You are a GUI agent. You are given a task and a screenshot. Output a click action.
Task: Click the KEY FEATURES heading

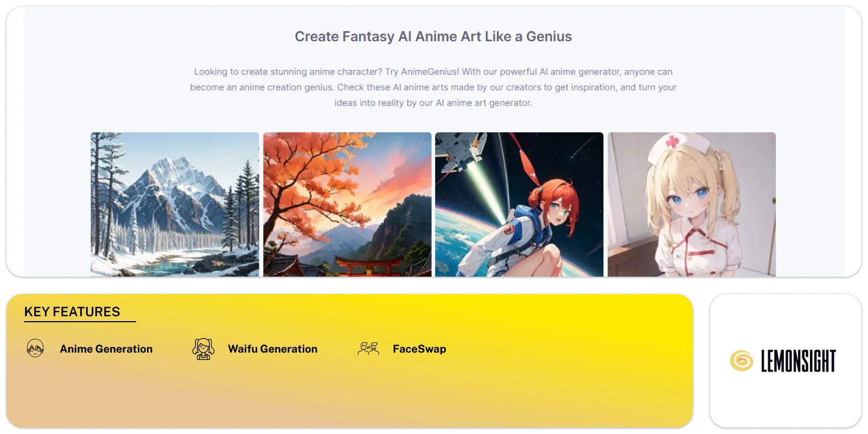(x=72, y=312)
